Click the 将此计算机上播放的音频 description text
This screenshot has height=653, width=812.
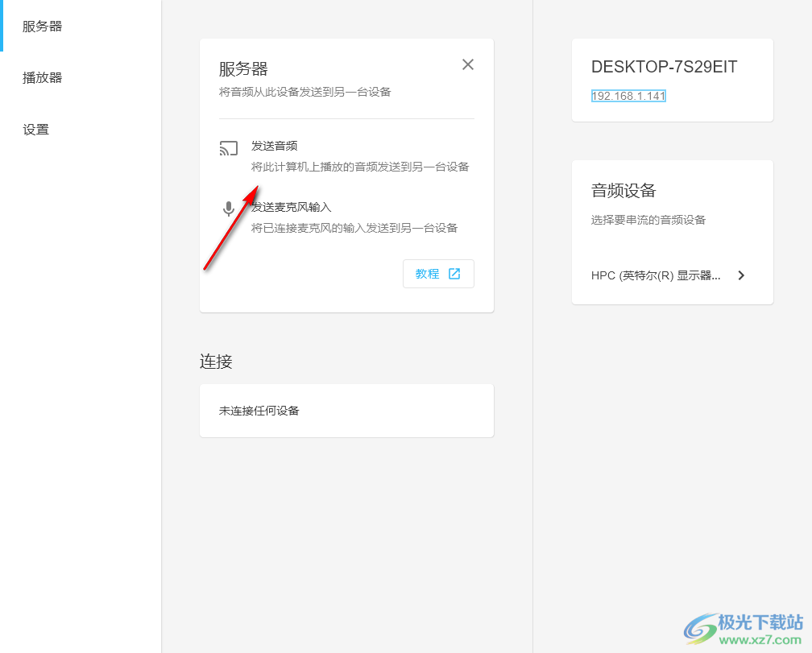(x=359, y=167)
